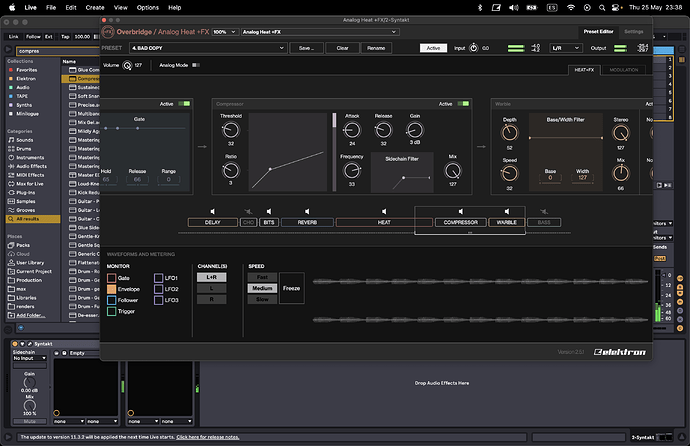This screenshot has height=446, width=690.
Task: Click the speaker icon above Warble
Action: (507, 211)
